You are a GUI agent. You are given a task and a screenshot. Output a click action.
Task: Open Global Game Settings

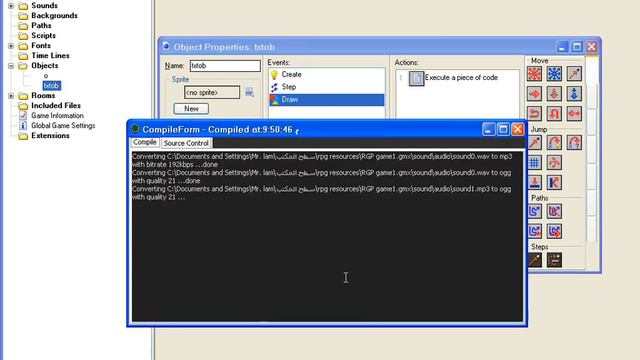click(x=63, y=126)
